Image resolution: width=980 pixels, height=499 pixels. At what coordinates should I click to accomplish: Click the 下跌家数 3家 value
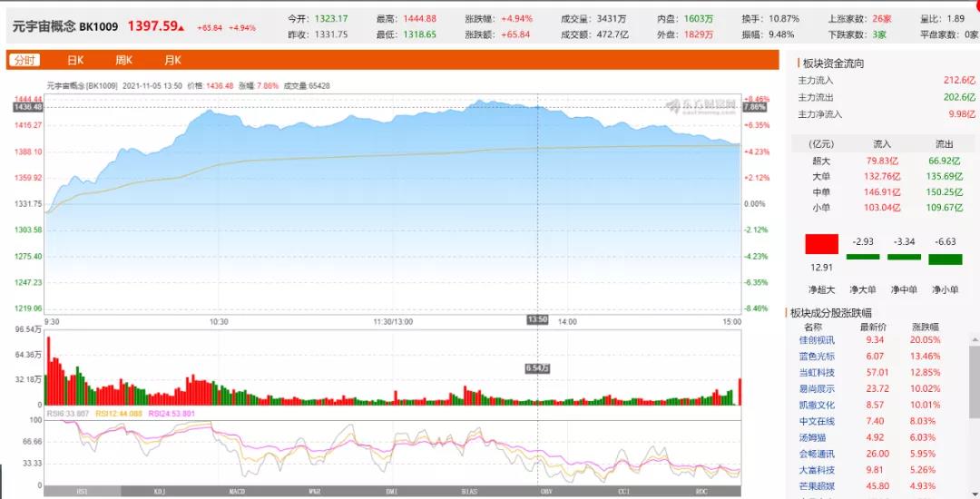[x=879, y=35]
